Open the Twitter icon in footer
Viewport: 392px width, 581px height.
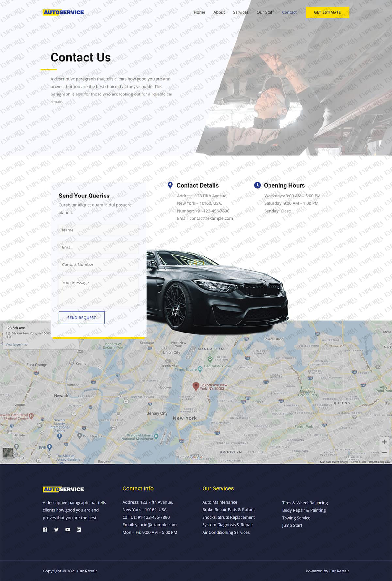point(56,530)
